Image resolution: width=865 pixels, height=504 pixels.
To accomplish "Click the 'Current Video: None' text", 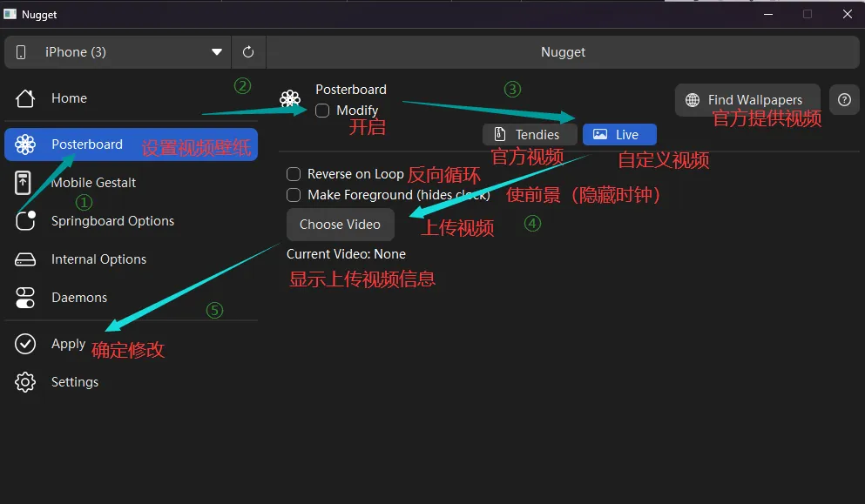I will pos(346,254).
